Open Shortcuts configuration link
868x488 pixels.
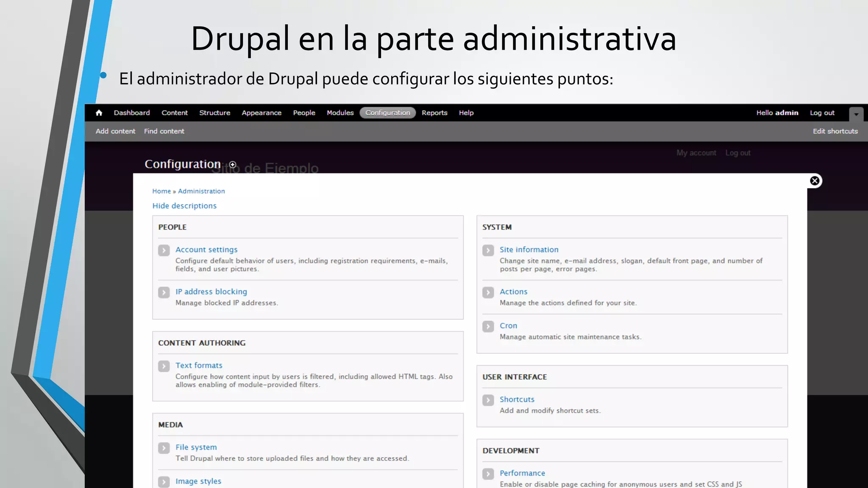(517, 399)
